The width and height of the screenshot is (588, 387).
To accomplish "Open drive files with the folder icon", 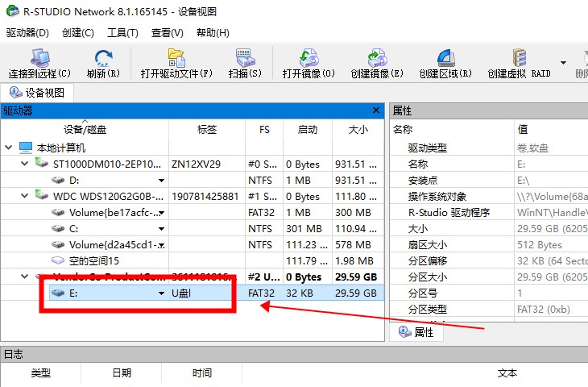I will [x=176, y=58].
